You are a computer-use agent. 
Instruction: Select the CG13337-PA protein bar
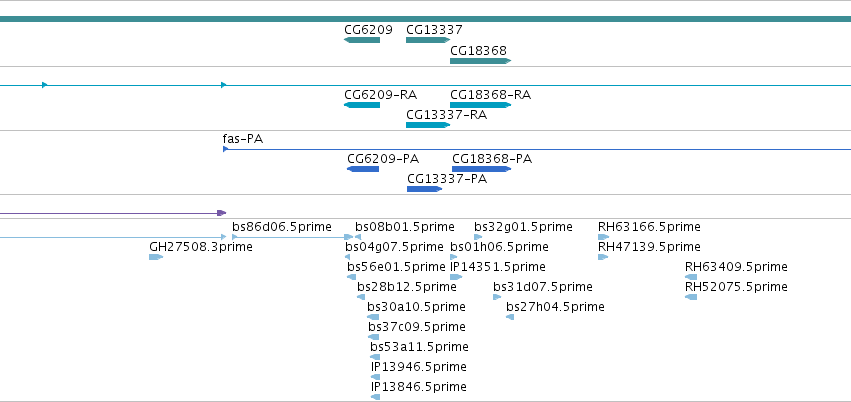pyautogui.click(x=424, y=189)
